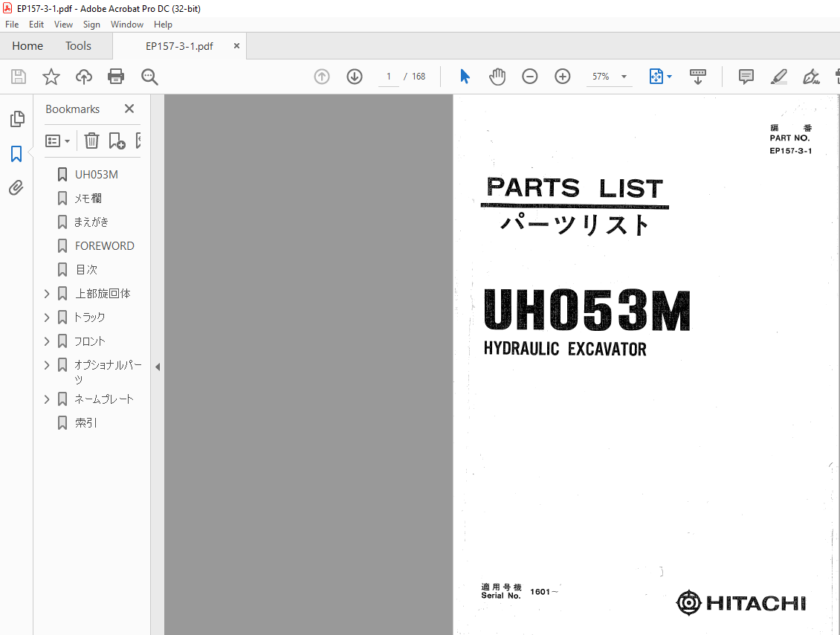
Task: Close the EP157-3-1.pdf tab
Action: pyautogui.click(x=236, y=46)
